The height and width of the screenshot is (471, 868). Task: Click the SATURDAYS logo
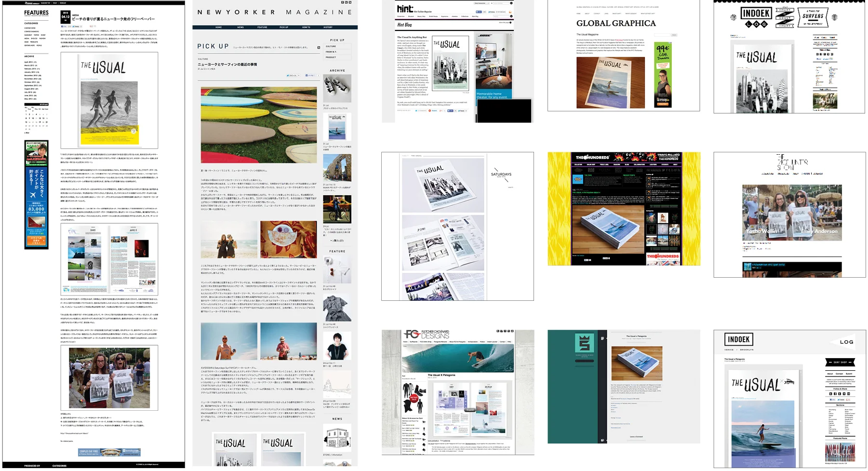click(501, 175)
